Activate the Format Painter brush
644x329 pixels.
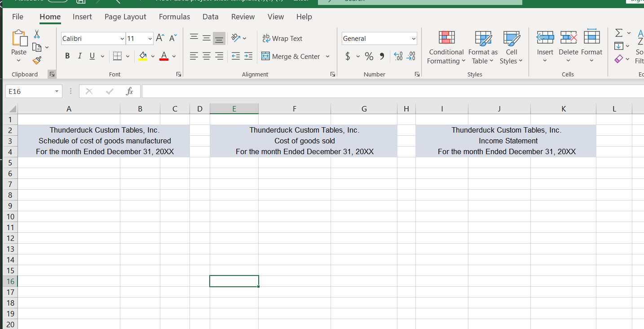[37, 60]
